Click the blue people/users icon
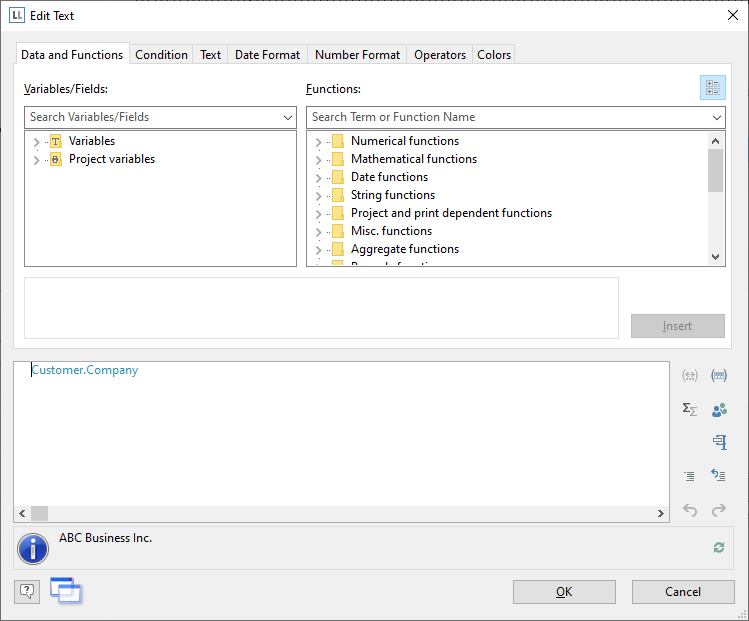 718,409
